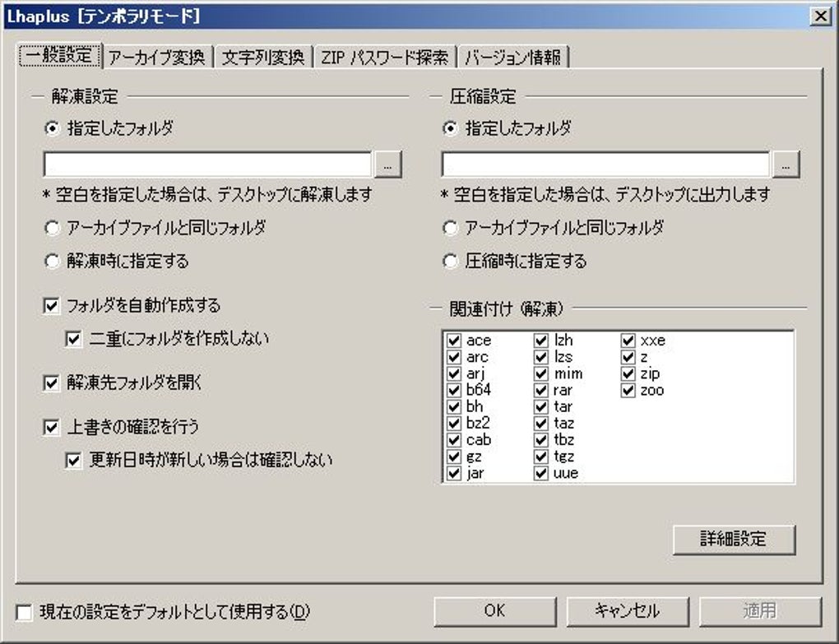The height and width of the screenshot is (644, 839).
Task: Confirm settings with OK button
Action: tap(495, 611)
